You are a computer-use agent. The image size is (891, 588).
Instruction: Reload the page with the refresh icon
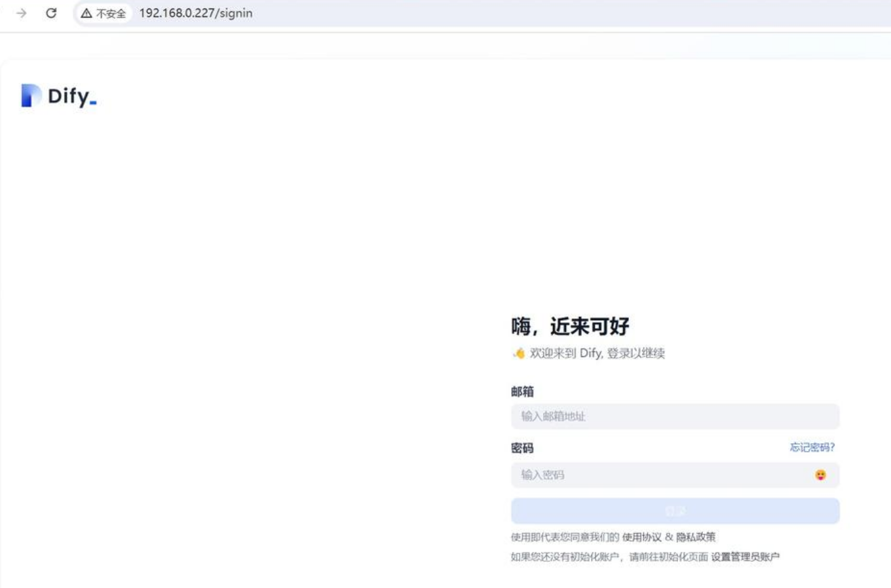pos(51,13)
